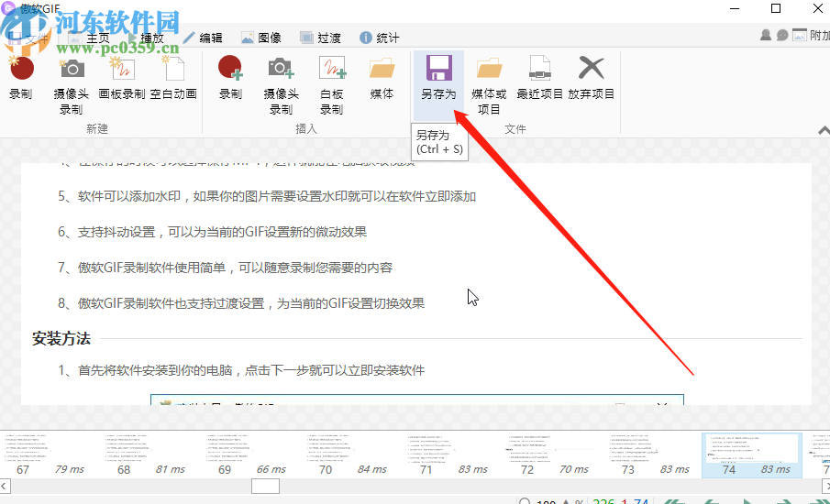Create a 空白动画 blank animation
Image resolution: width=830 pixels, height=504 pixels.
[173, 78]
